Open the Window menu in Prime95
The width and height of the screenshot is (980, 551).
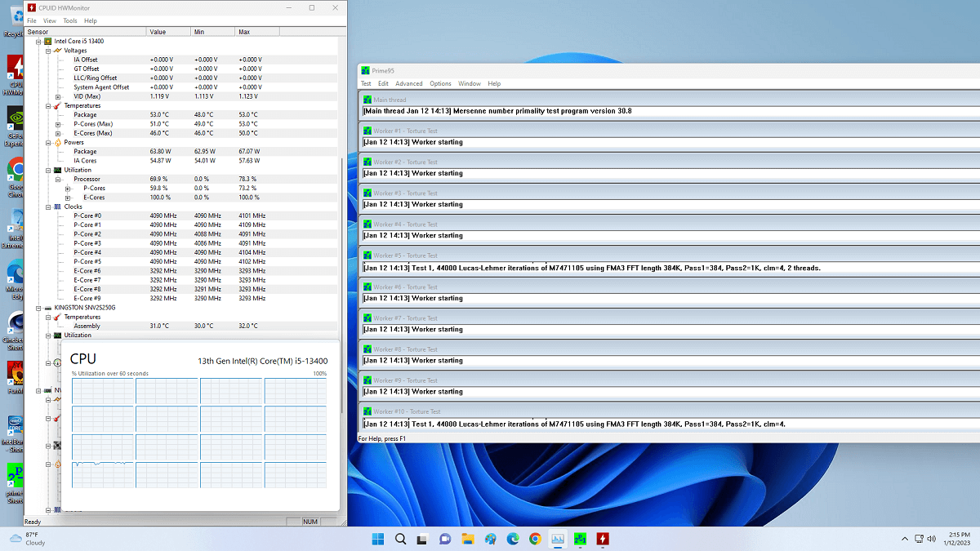[x=470, y=83]
